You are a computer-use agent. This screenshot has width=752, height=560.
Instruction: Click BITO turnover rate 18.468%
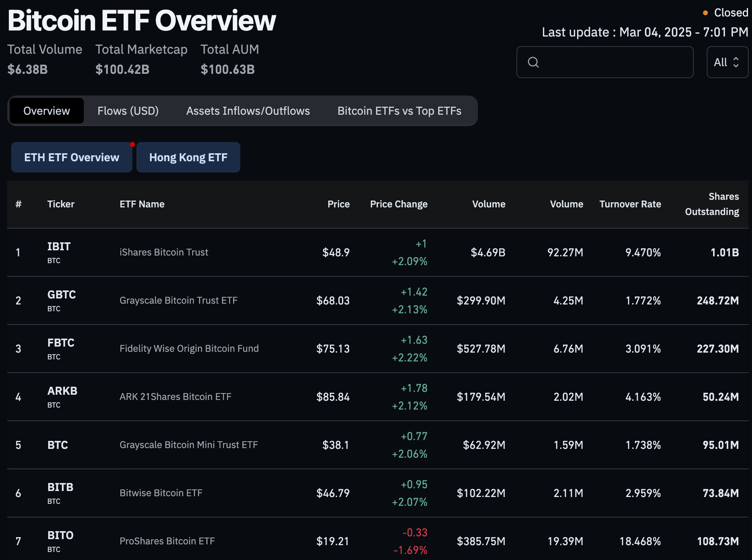tap(640, 541)
